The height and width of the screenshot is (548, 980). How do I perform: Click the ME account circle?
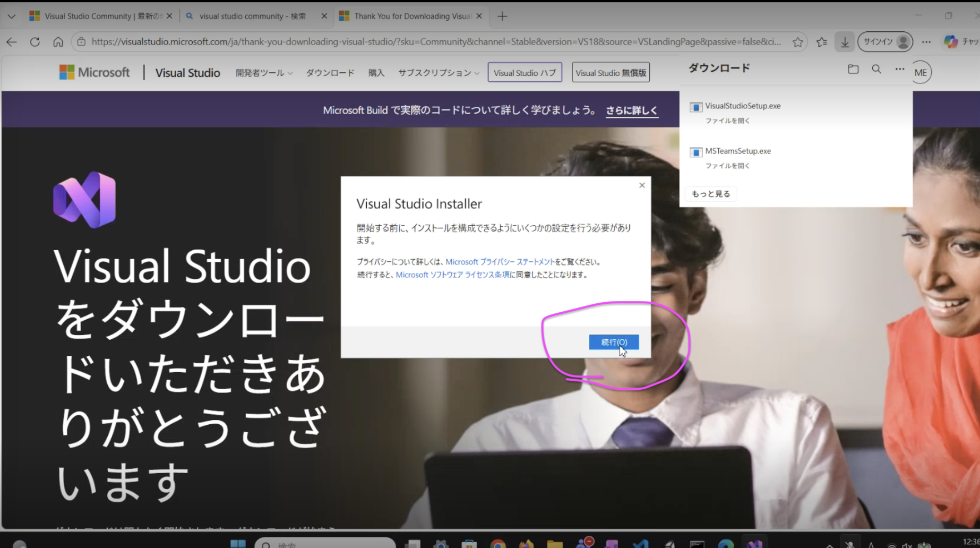click(x=921, y=72)
